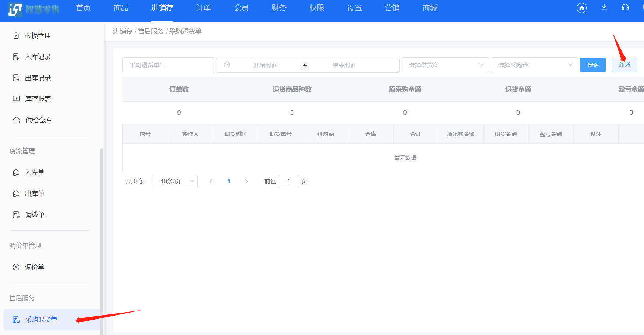Open the 会员 top menu

click(x=241, y=8)
